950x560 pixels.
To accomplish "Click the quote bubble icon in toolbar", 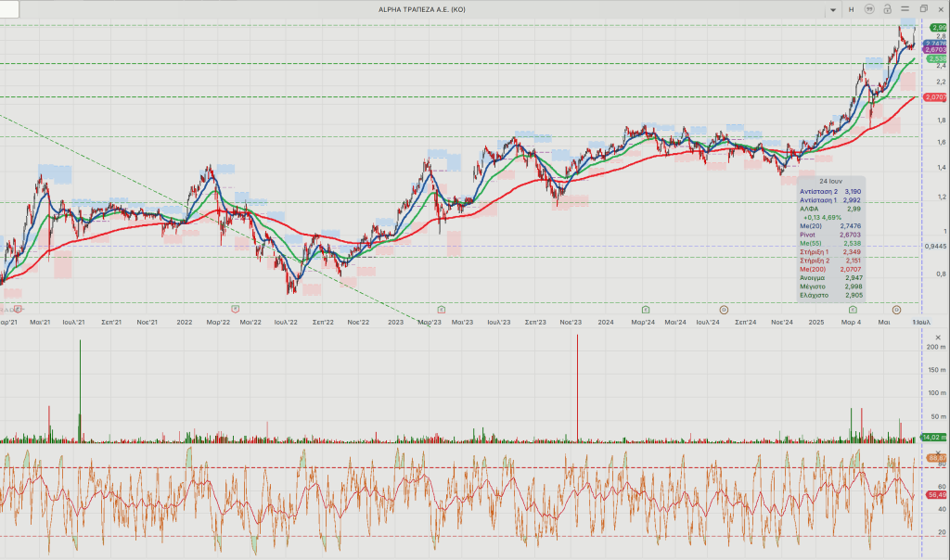I will [x=869, y=8].
